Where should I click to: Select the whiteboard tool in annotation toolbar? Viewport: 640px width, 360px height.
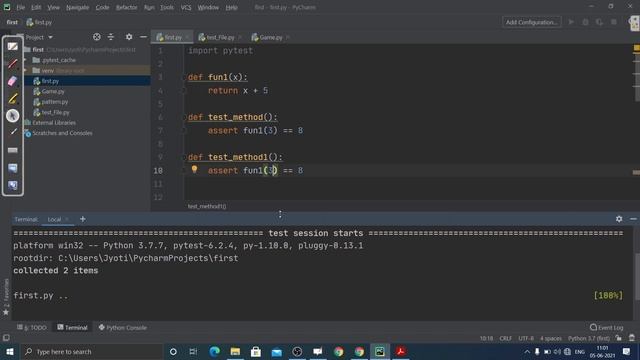(13, 47)
